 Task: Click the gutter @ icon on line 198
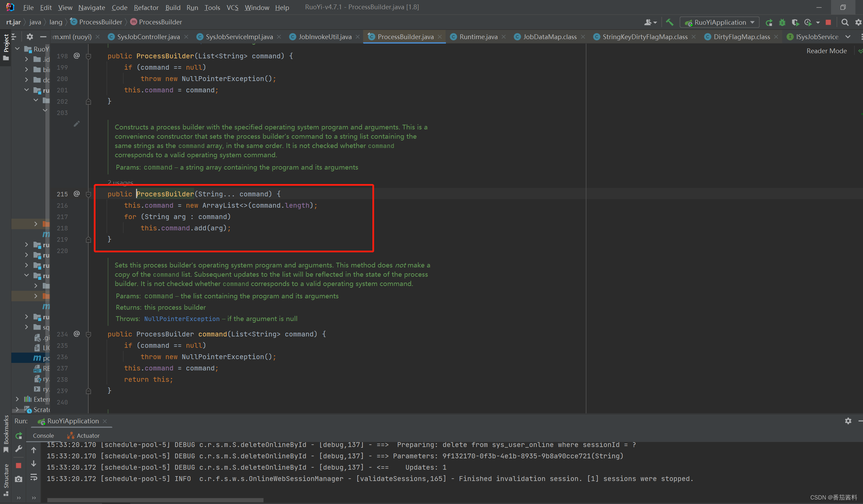[77, 56]
